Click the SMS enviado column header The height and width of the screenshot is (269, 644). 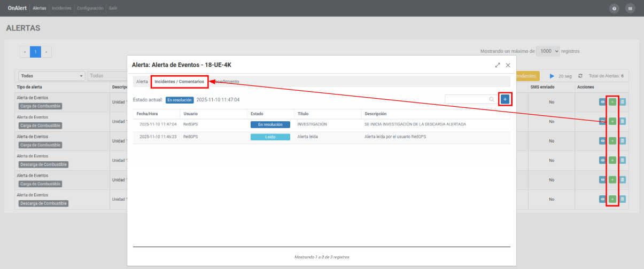pos(542,86)
